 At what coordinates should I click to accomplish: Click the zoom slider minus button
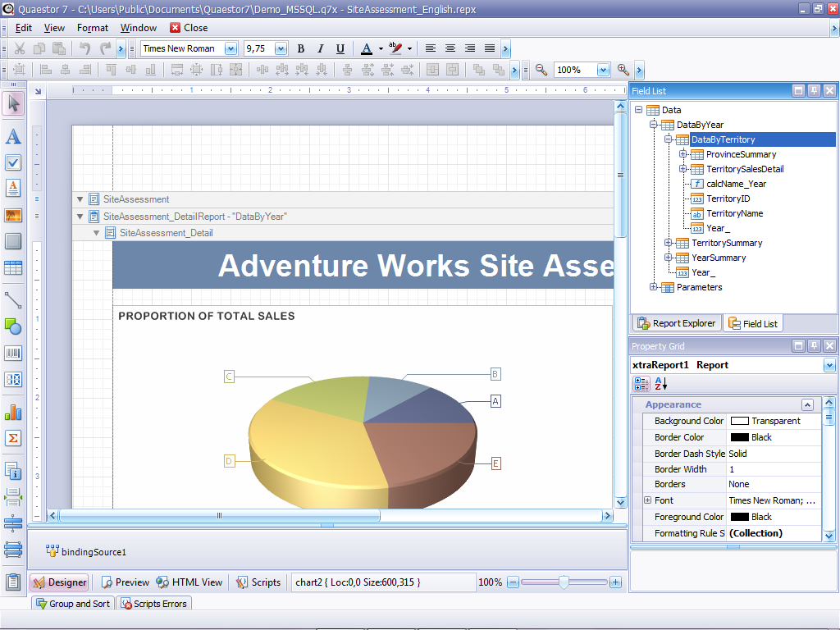click(513, 582)
